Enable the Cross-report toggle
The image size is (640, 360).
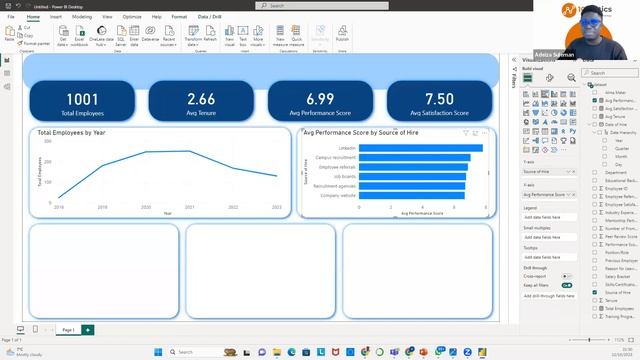point(566,276)
